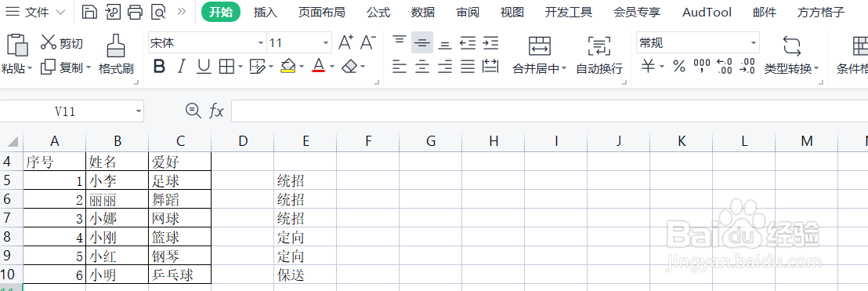This screenshot has height=291, width=868.
Task: Select cell E10 containing 保送
Action: (x=305, y=275)
